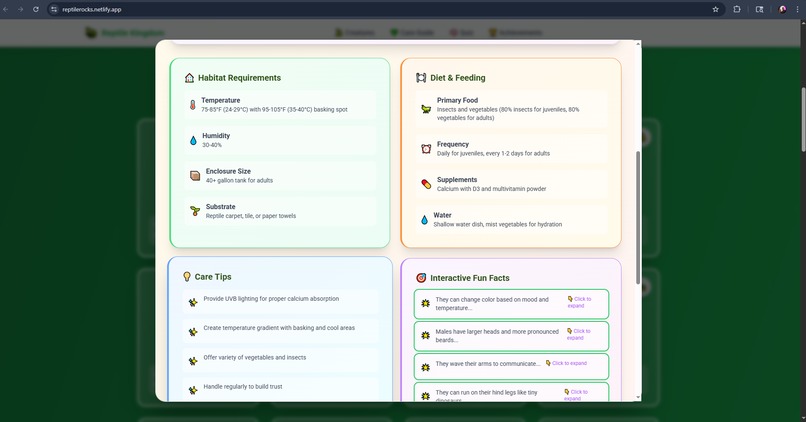
Task: Click the plant icon beside Substrate
Action: point(195,211)
